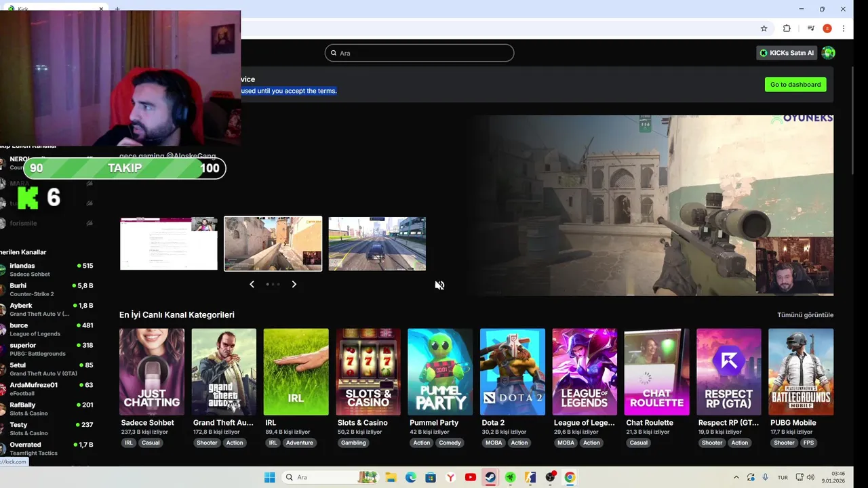Image resolution: width=868 pixels, height=488 pixels.
Task: Open the media control music icon
Action: tap(810, 28)
